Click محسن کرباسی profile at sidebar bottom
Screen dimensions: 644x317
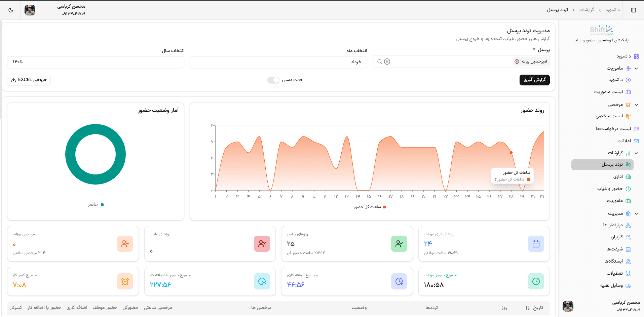[x=601, y=306]
